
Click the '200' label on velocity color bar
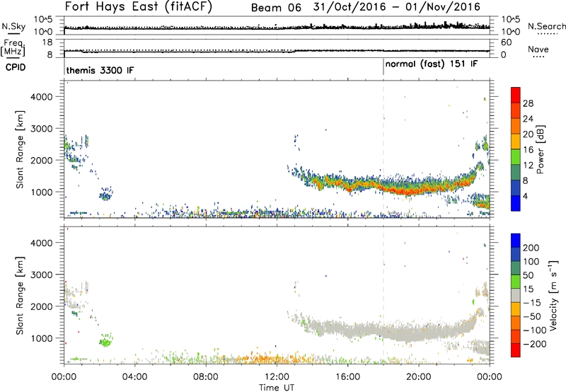pos(531,248)
